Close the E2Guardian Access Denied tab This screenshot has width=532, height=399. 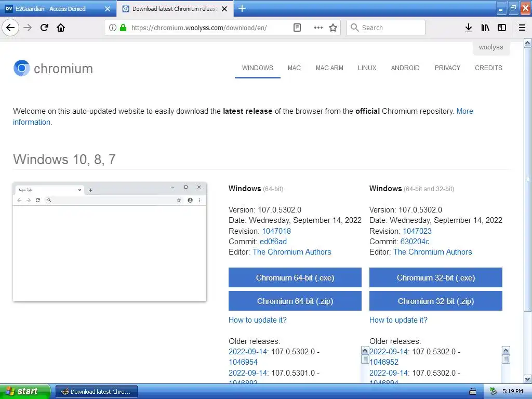(x=108, y=9)
